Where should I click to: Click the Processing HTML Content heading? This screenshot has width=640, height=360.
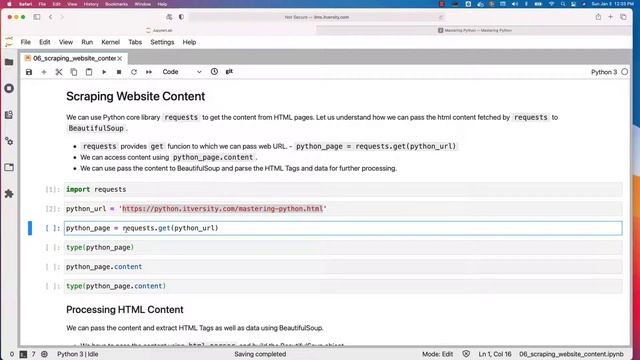[124, 310]
